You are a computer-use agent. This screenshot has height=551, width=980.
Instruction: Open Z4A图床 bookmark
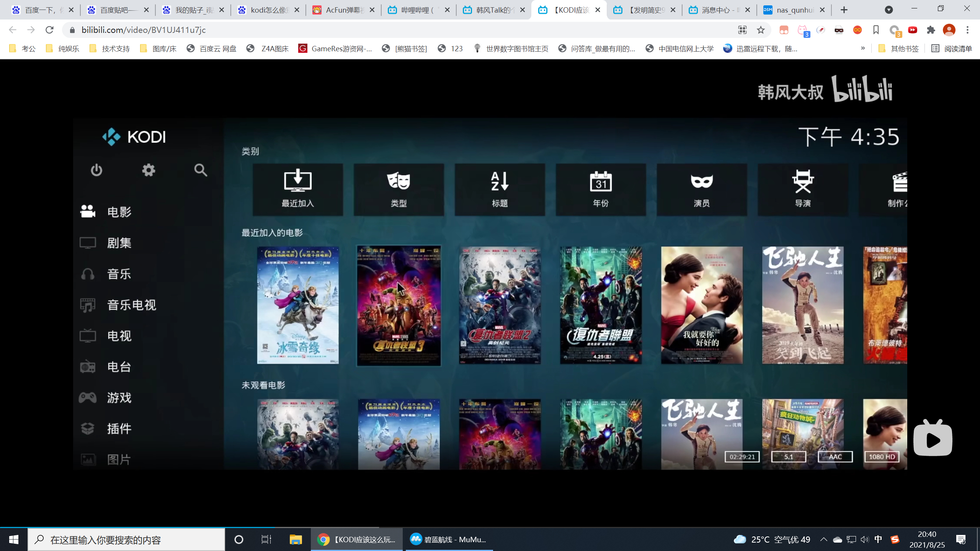click(x=268, y=49)
